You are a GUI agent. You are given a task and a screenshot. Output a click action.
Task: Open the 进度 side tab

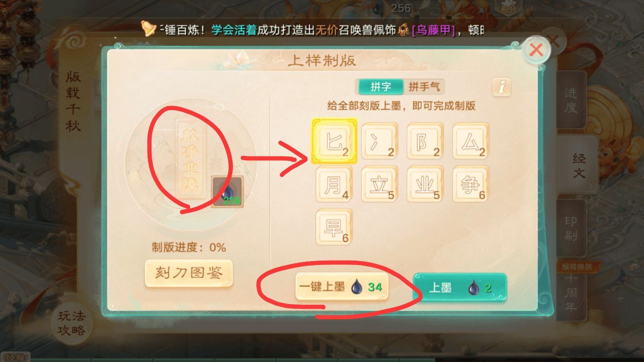[x=571, y=100]
